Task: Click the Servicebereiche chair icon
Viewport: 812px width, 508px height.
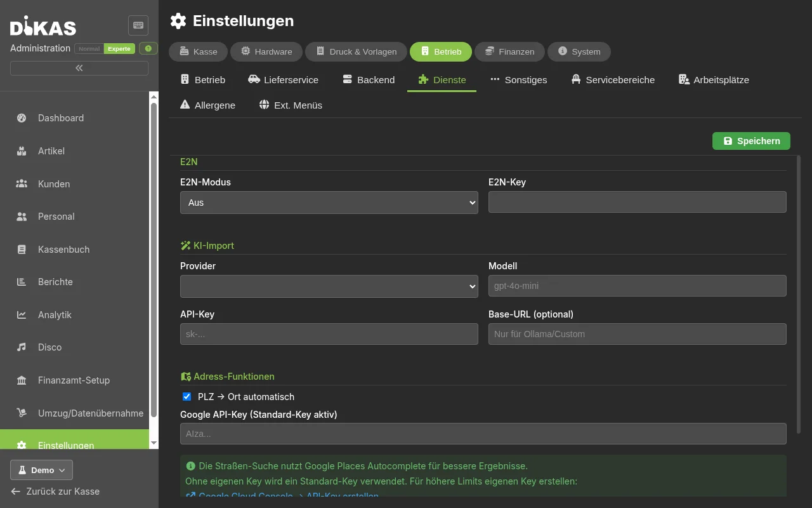Action: click(576, 79)
